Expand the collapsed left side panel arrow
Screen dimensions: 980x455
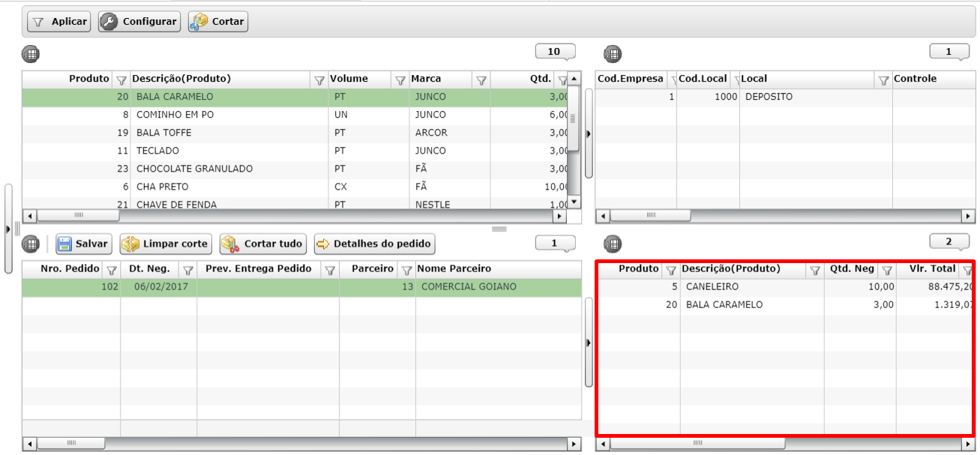click(x=8, y=228)
